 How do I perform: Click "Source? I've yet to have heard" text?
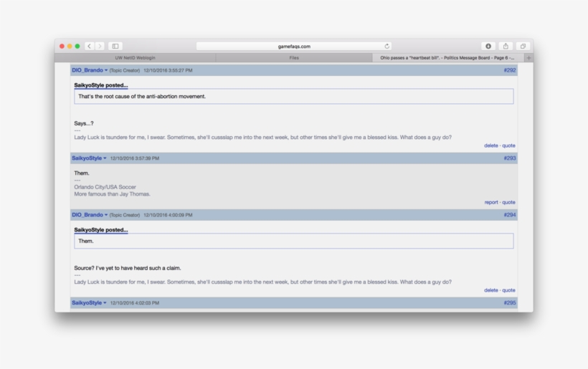(128, 268)
